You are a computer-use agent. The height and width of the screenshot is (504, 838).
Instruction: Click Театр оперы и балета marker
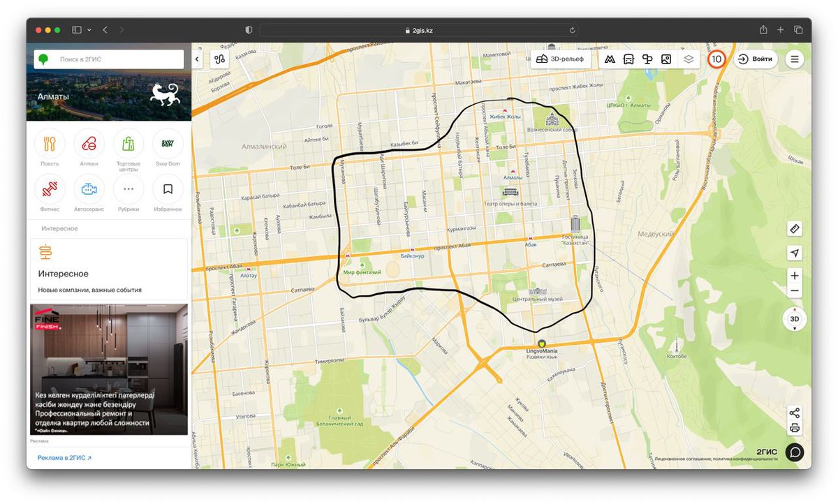(x=510, y=191)
